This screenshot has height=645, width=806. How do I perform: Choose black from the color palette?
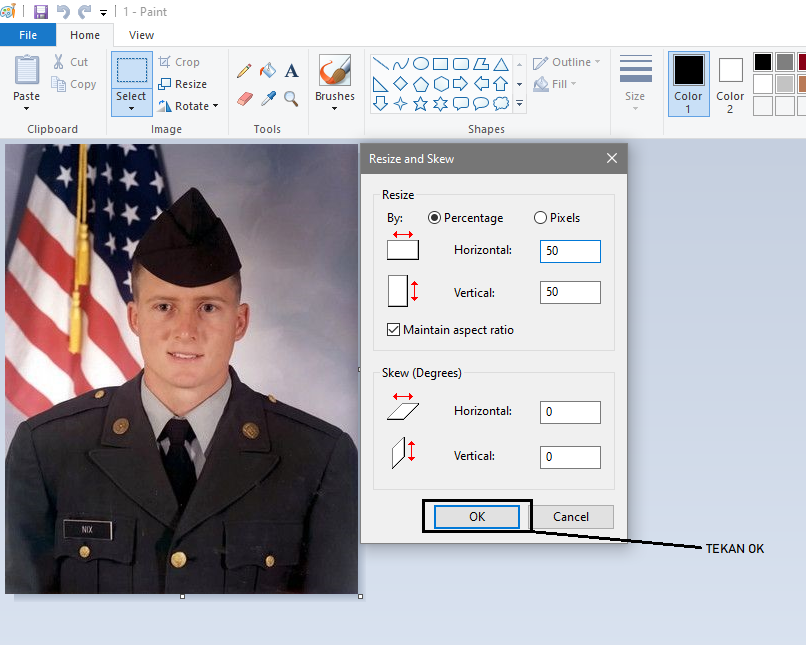tap(763, 62)
